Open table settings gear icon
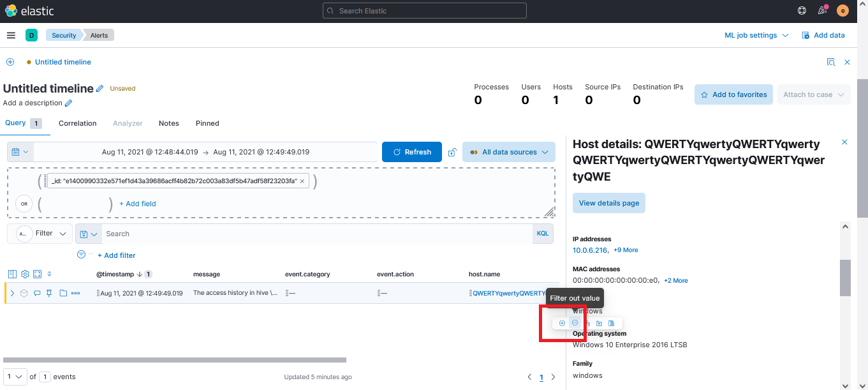Image resolution: width=868 pixels, height=390 pixels. (25, 274)
